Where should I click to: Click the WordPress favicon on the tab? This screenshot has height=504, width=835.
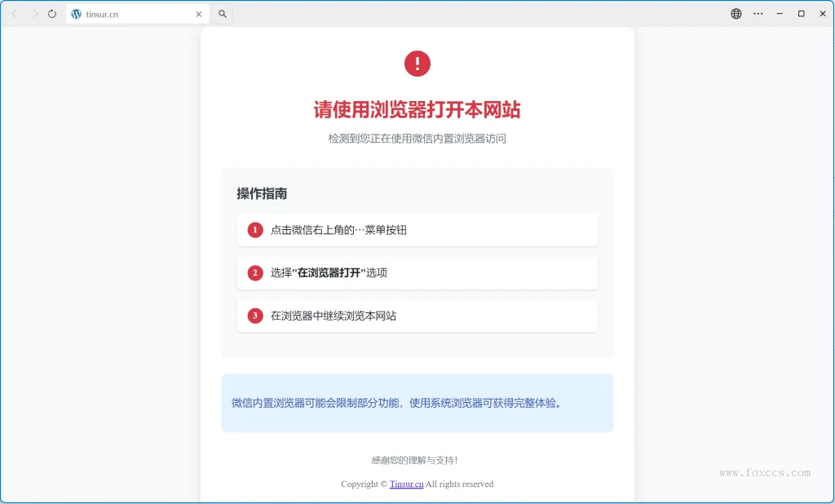point(75,13)
